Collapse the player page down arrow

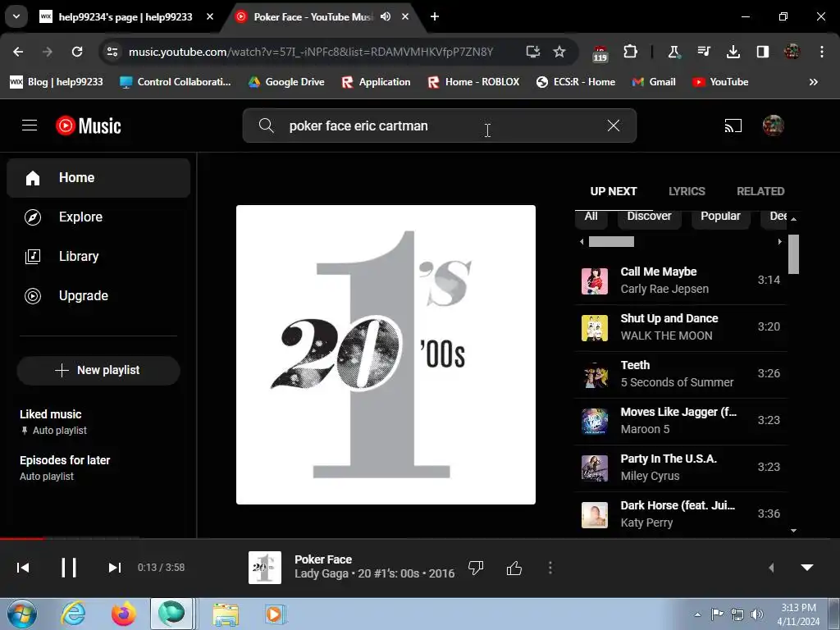pyautogui.click(x=807, y=568)
